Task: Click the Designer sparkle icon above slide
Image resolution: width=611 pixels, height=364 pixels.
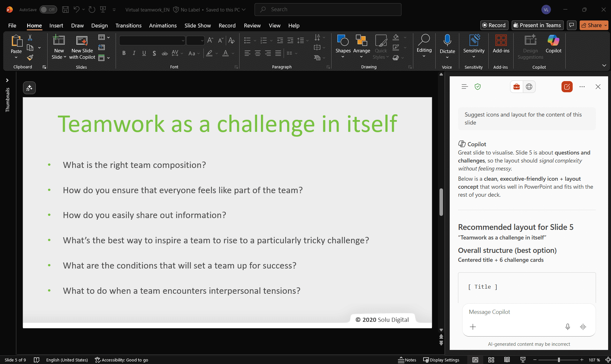Action: pyautogui.click(x=29, y=88)
